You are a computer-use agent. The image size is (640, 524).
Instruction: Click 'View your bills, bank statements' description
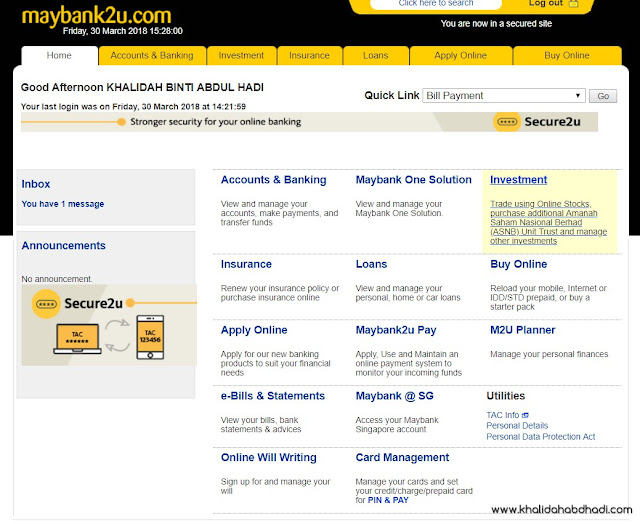pos(261,425)
